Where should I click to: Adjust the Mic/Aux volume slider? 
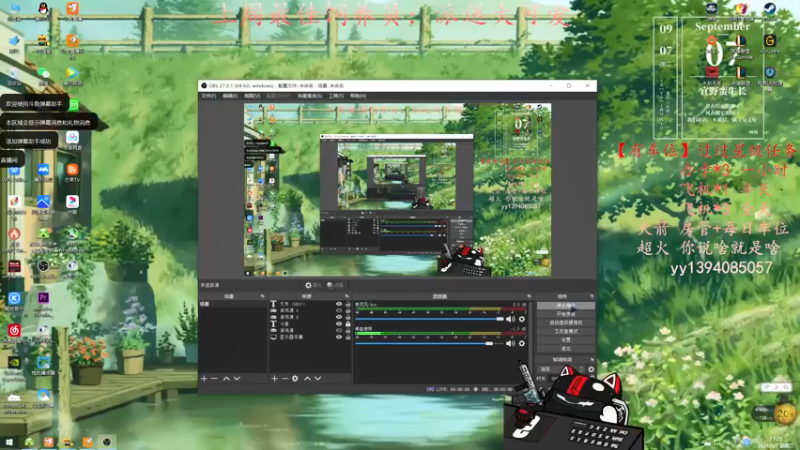click(430, 319)
